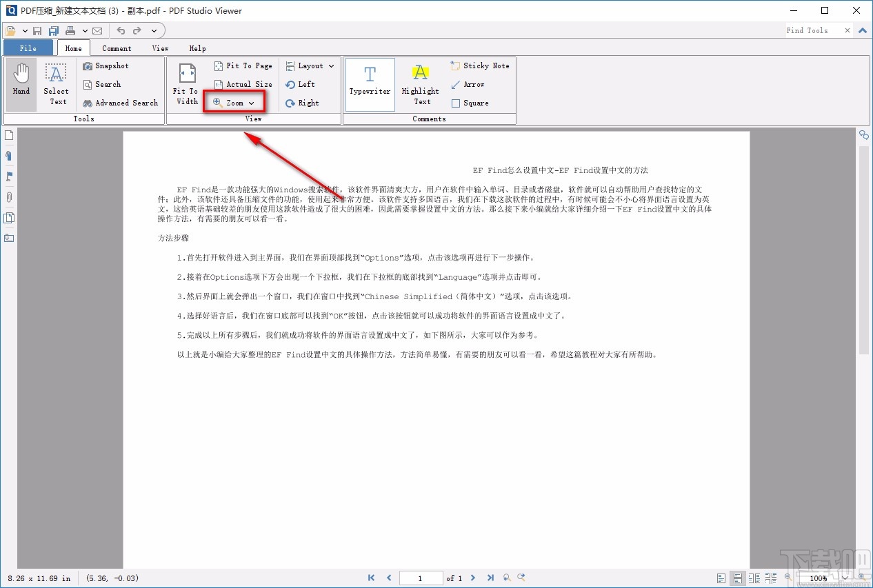Click the 8.26 x 11.69 in page size text

click(39, 578)
